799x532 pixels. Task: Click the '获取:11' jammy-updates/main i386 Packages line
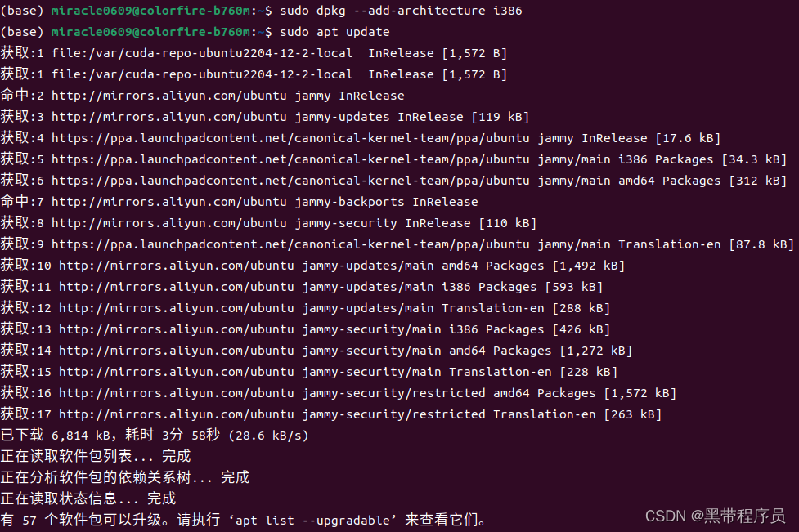tap(302, 287)
